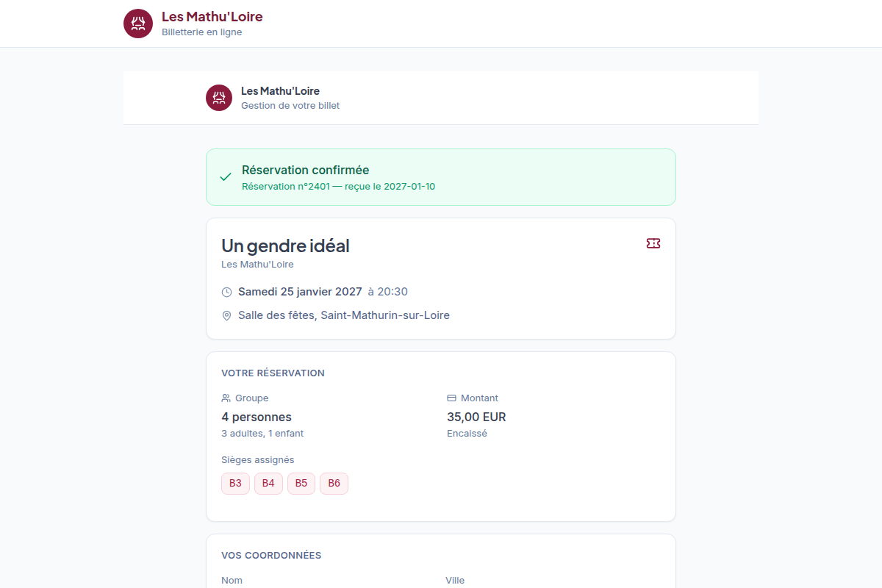Select seat badge B4
Image resolution: width=882 pixels, height=588 pixels.
tap(268, 484)
